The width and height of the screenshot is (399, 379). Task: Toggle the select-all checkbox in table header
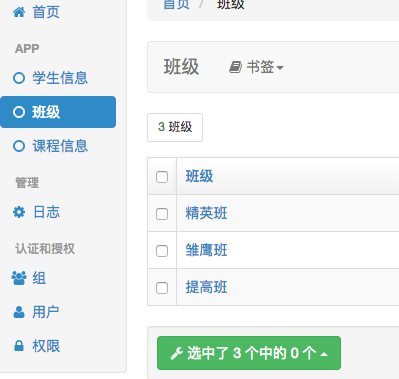point(162,177)
